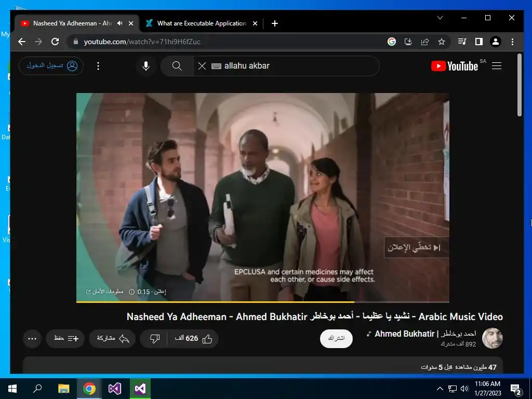This screenshot has height=399, width=532.
Task: Open Chrome side panel
Action: [x=478, y=42]
